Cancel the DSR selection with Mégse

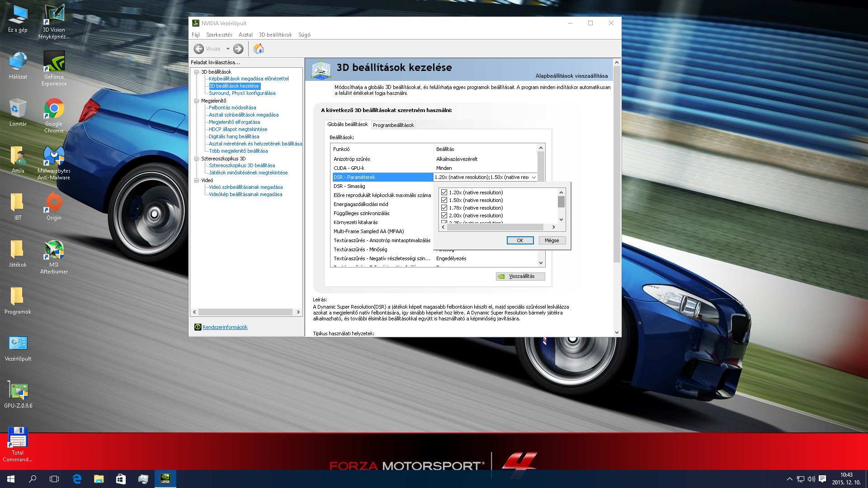tap(552, 240)
